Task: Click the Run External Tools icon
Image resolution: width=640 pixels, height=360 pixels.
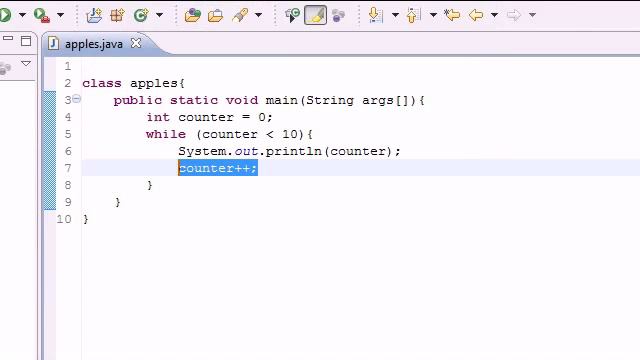Action: 41,16
